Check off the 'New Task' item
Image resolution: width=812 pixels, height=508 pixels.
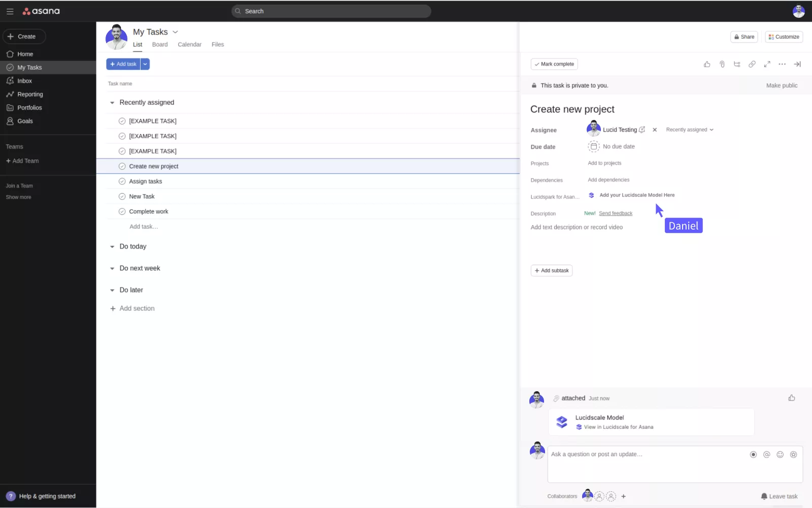122,197
